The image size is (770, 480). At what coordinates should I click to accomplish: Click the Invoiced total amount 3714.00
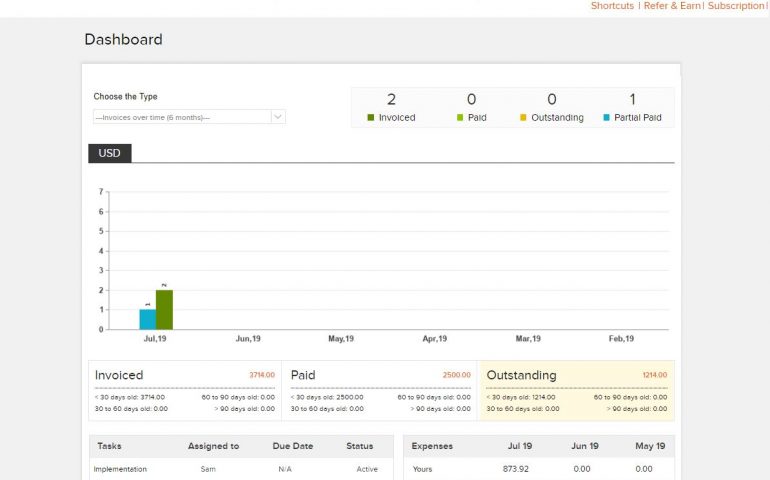261,375
